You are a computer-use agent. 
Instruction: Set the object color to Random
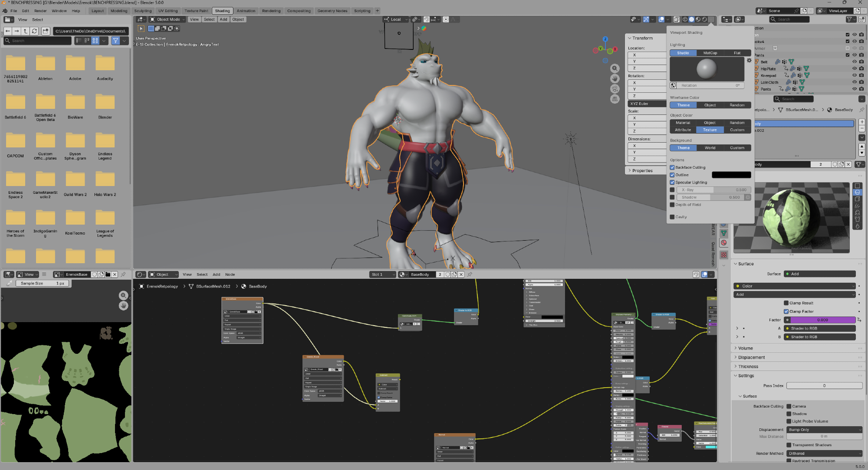click(737, 123)
